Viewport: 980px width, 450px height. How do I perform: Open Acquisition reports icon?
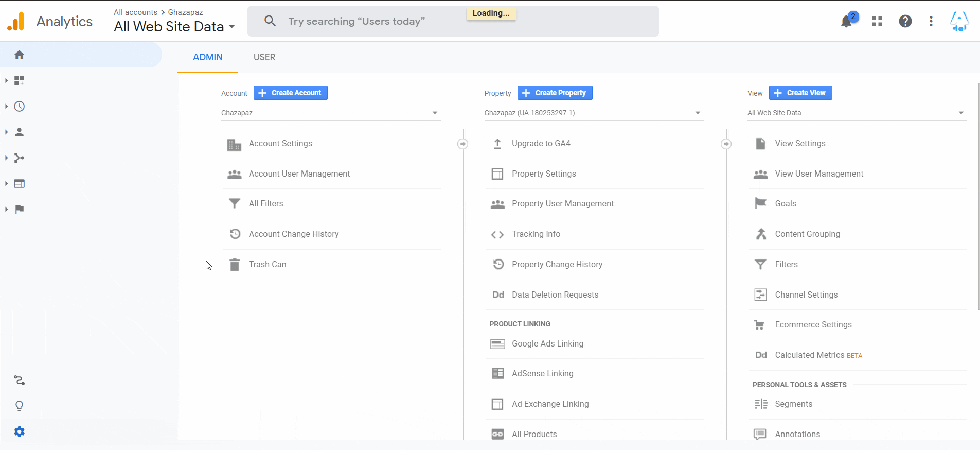tap(20, 158)
